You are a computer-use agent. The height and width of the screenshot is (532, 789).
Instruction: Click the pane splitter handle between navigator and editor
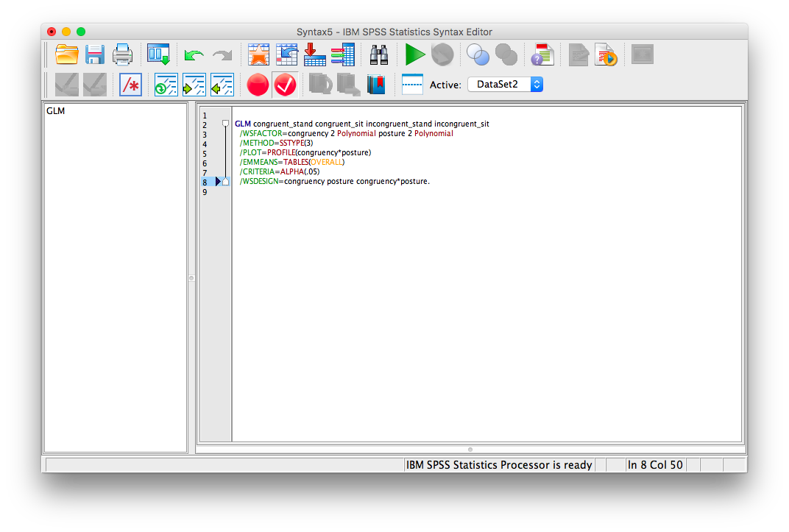click(191, 277)
